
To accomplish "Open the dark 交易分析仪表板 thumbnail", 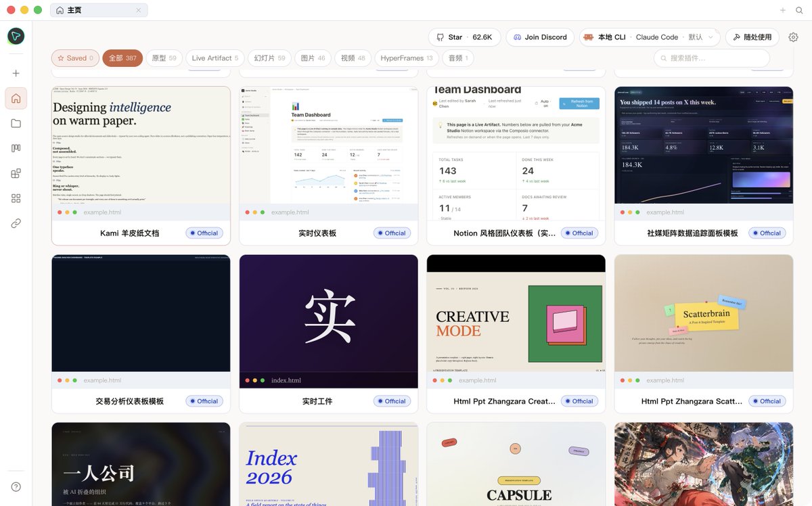I will click(x=141, y=313).
